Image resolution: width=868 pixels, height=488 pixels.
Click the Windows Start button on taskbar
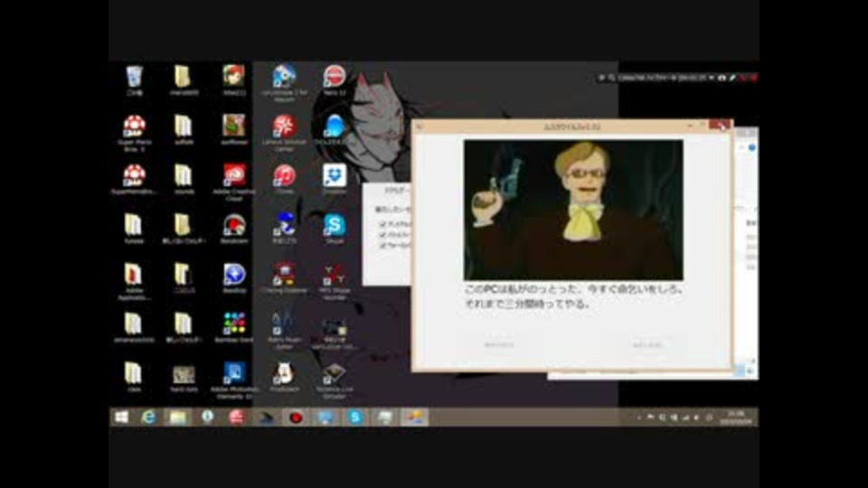point(122,417)
